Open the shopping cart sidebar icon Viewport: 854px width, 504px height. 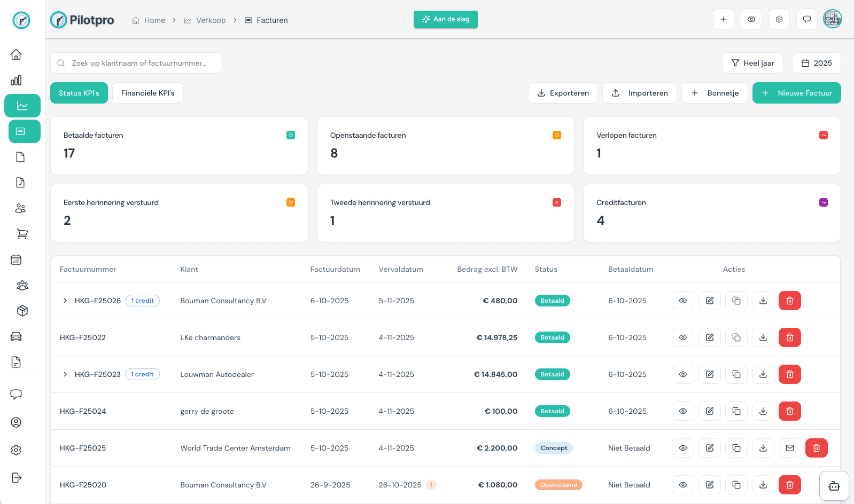pyautogui.click(x=22, y=234)
